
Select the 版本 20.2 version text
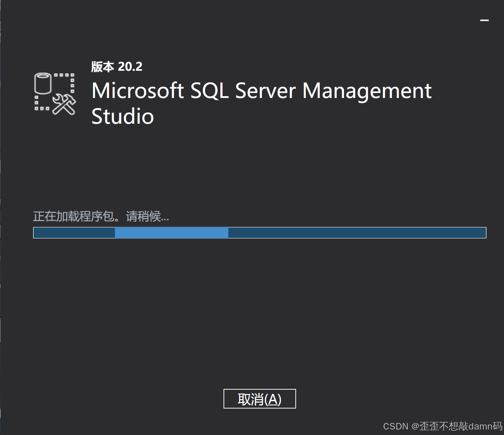pos(116,67)
